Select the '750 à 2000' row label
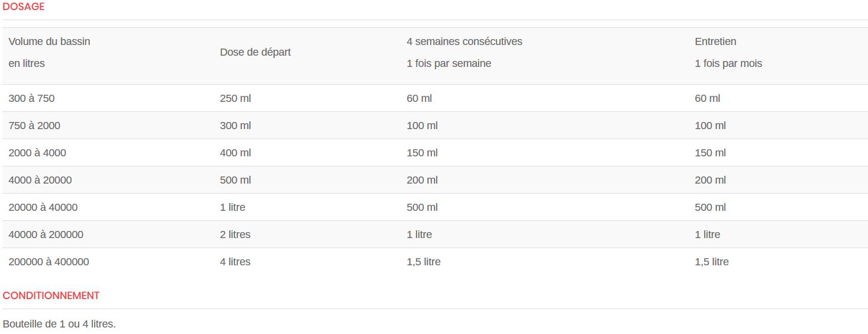This screenshot has width=868, height=334. coord(34,126)
